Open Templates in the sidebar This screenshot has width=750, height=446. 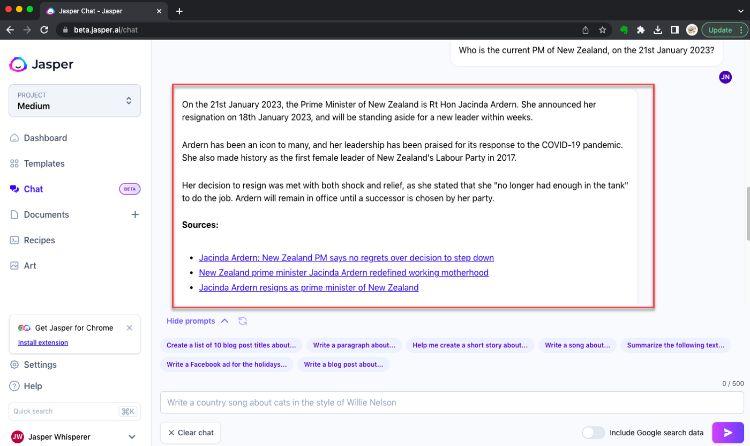[43, 163]
